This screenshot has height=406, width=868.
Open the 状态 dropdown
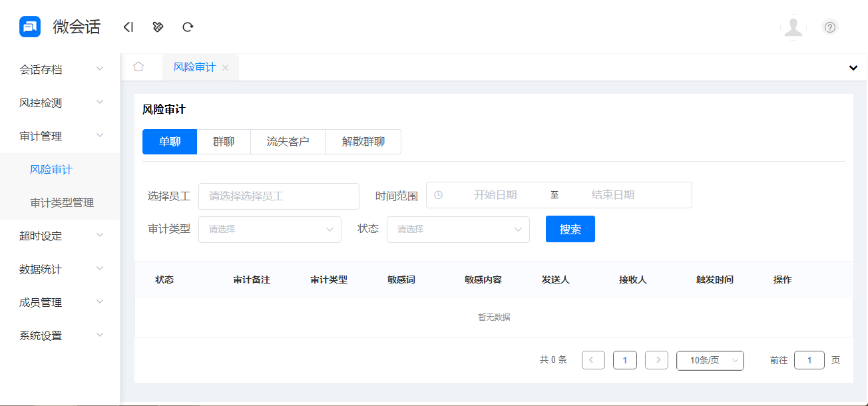tap(458, 229)
